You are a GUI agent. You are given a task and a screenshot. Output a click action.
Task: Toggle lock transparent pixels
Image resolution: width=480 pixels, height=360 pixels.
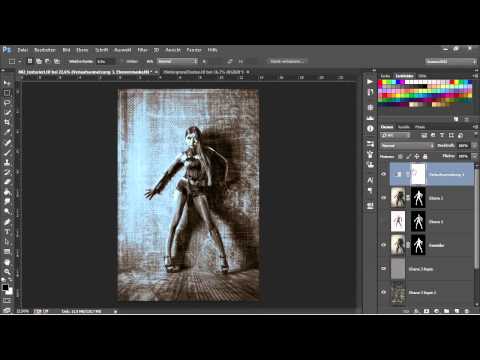coord(400,156)
